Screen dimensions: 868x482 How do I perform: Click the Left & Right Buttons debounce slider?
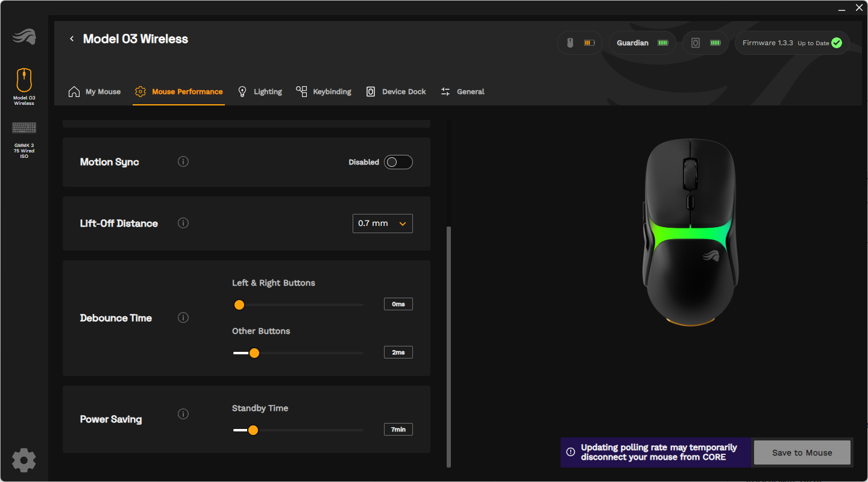[x=298, y=305]
